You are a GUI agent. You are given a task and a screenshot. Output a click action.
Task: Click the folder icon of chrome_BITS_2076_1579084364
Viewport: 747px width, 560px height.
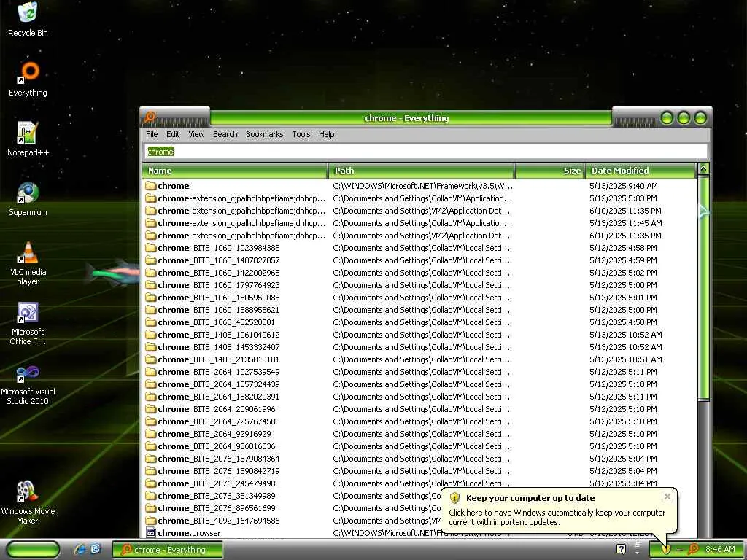pyautogui.click(x=151, y=458)
